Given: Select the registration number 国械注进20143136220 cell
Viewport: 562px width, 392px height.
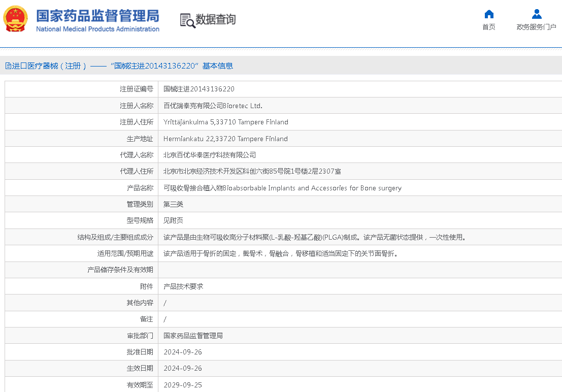Looking at the screenshot, I should (199, 89).
